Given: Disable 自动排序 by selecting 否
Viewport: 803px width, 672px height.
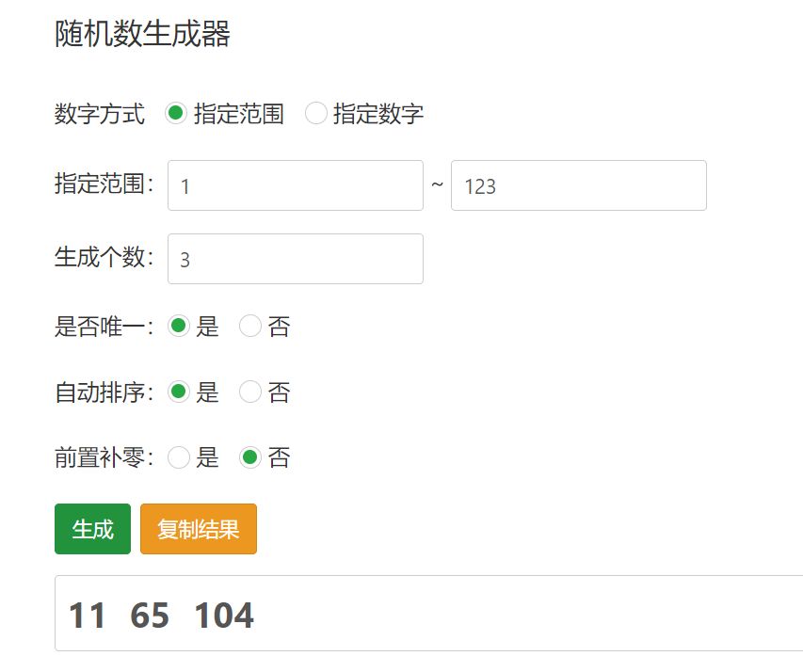Looking at the screenshot, I should (249, 392).
